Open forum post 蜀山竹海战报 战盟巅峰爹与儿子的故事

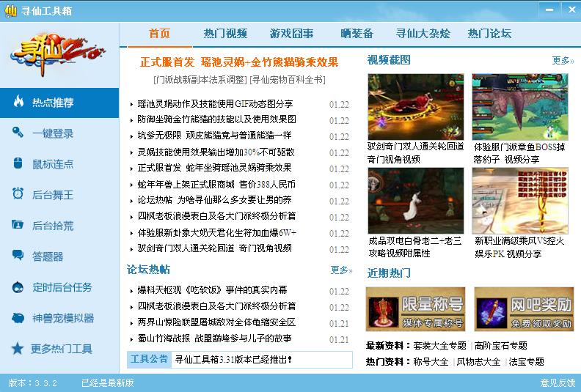click(x=214, y=338)
